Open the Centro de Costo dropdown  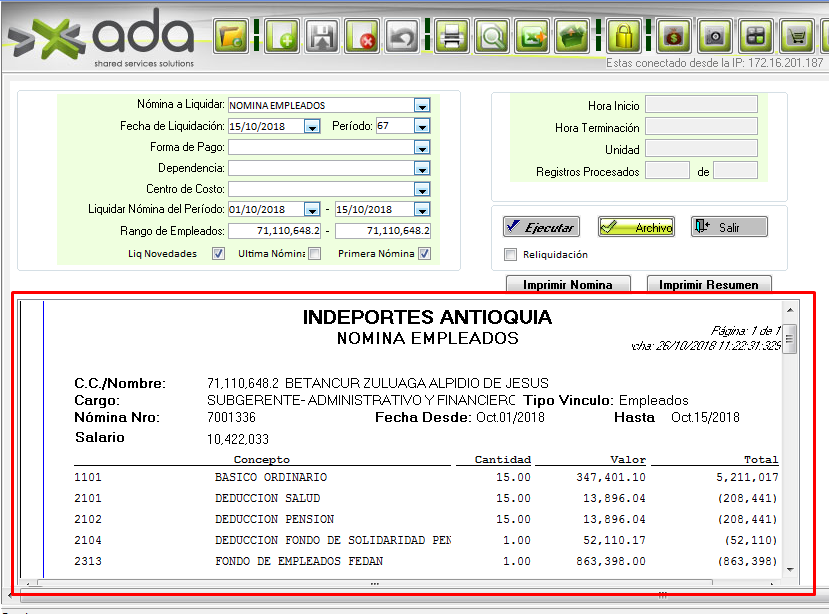(422, 189)
